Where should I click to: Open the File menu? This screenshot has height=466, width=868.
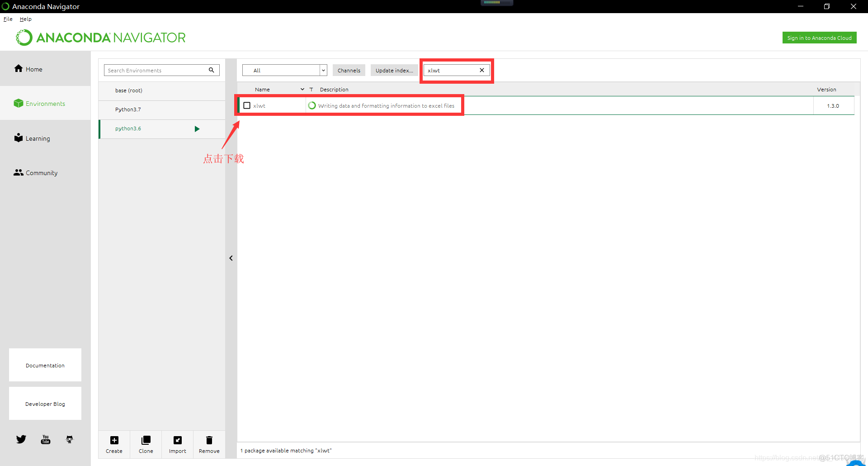[x=8, y=19]
